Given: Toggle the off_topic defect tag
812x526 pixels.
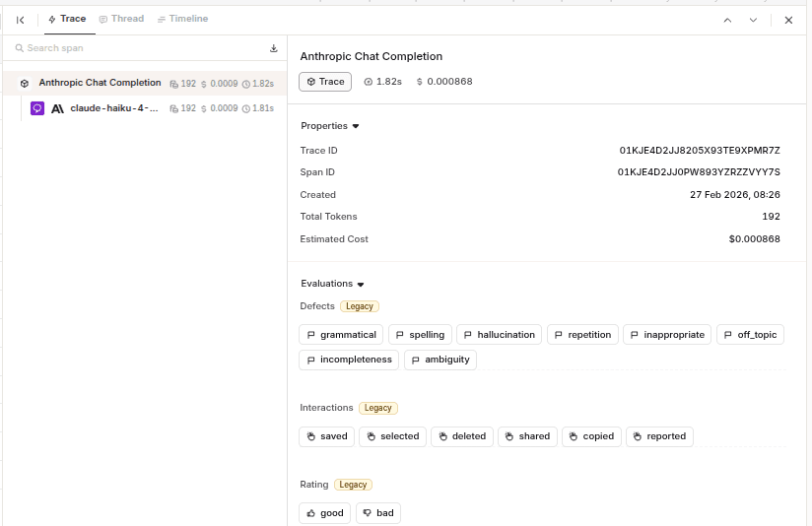Looking at the screenshot, I should click(750, 335).
